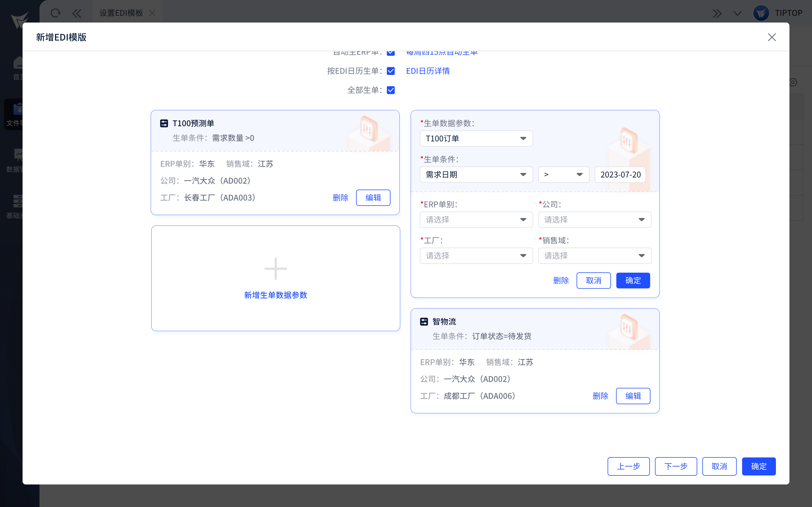Toggle the 全部生单 checkbox

click(390, 90)
